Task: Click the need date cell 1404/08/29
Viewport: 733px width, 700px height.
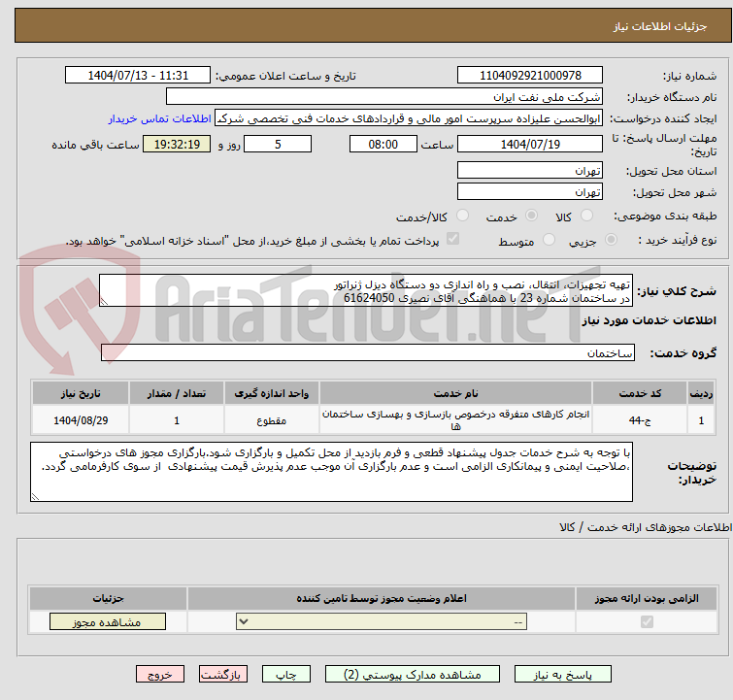Action: (x=81, y=420)
